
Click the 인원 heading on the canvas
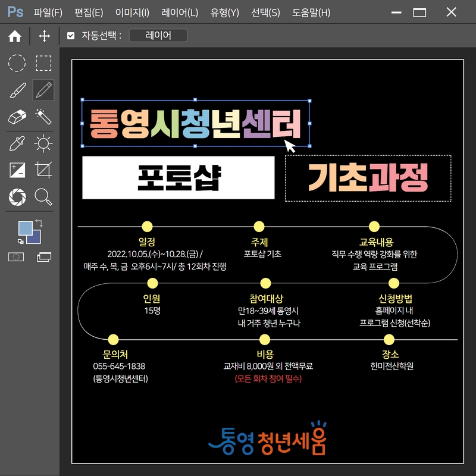152,299
